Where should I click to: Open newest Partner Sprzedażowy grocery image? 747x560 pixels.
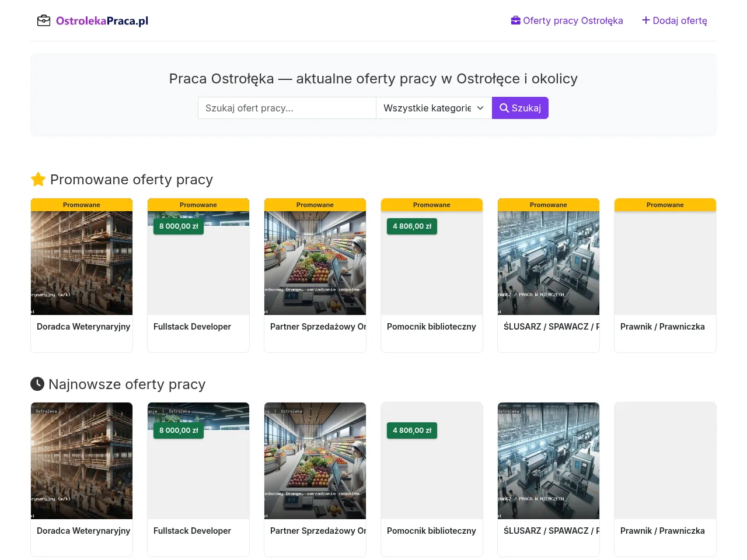(x=315, y=461)
